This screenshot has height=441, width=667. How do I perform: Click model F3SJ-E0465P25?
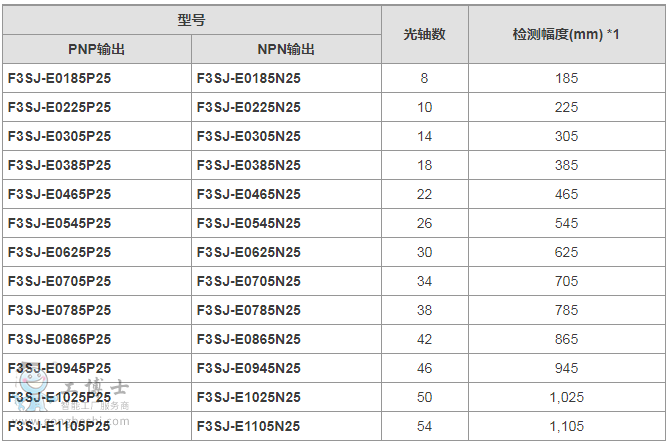[59, 194]
